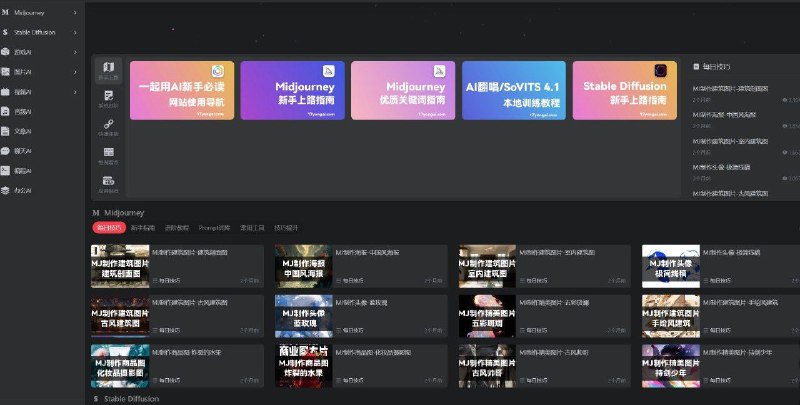Expand the Midjourney sidebar chevron
Screen dimensions: 800x405
pyautogui.click(x=75, y=14)
